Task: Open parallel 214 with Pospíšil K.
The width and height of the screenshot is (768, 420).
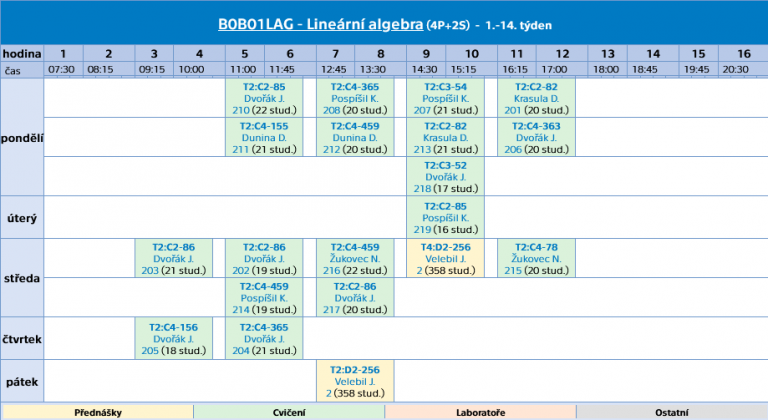Action: tap(240, 310)
